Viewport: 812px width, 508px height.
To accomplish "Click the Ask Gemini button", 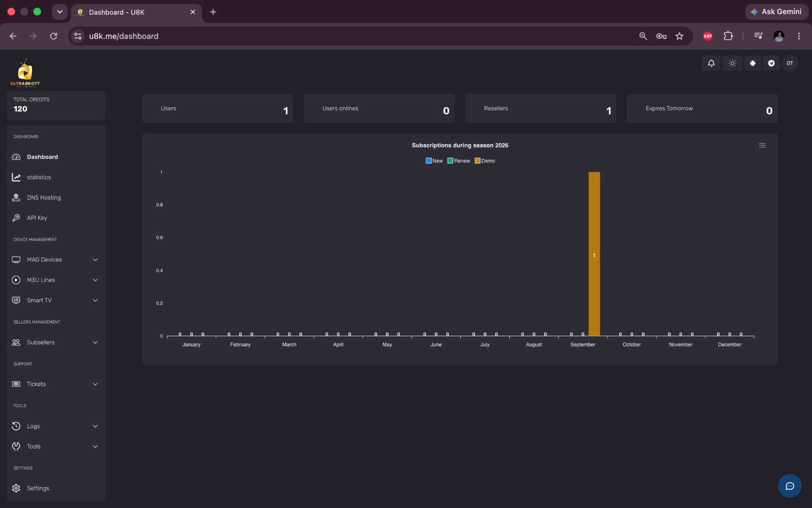I will click(x=776, y=12).
